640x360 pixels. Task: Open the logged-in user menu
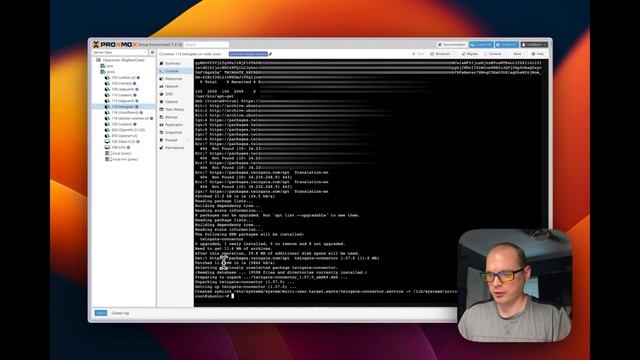pyautogui.click(x=534, y=44)
